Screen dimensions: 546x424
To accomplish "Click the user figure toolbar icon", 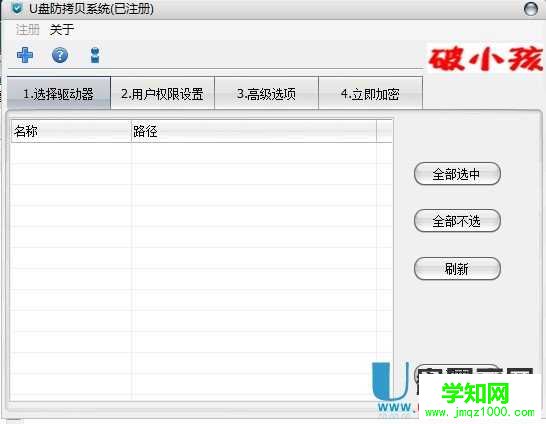I will tap(95, 55).
